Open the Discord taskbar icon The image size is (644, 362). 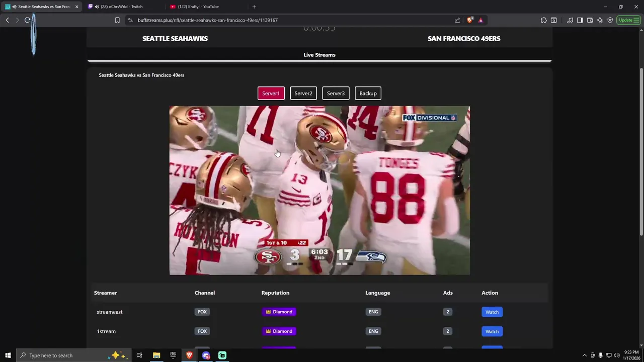206,355
